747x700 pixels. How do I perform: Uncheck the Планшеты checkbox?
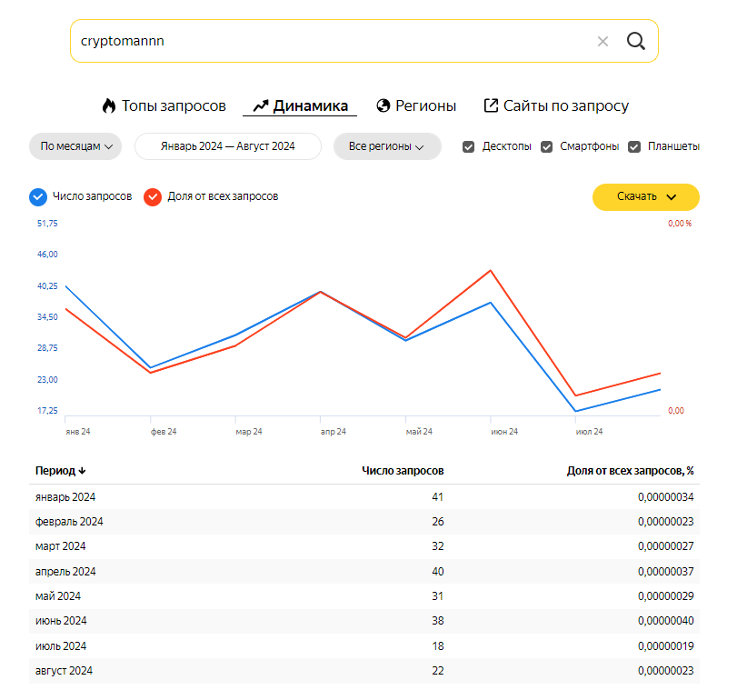click(635, 146)
